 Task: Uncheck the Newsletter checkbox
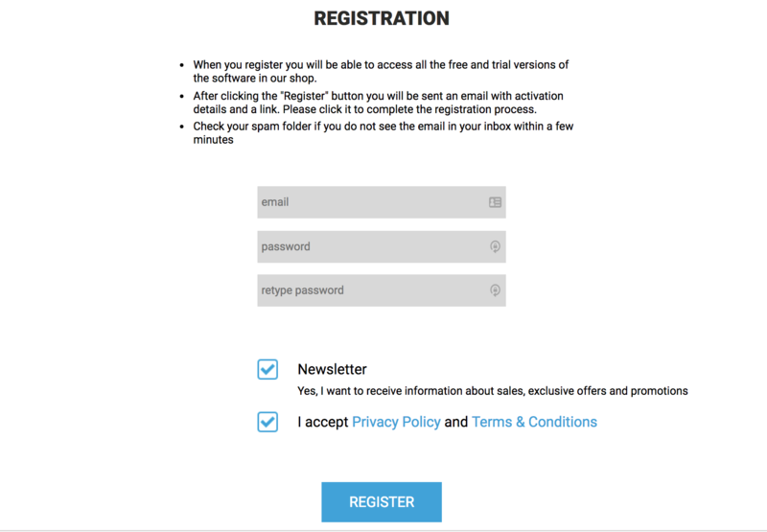pyautogui.click(x=267, y=369)
